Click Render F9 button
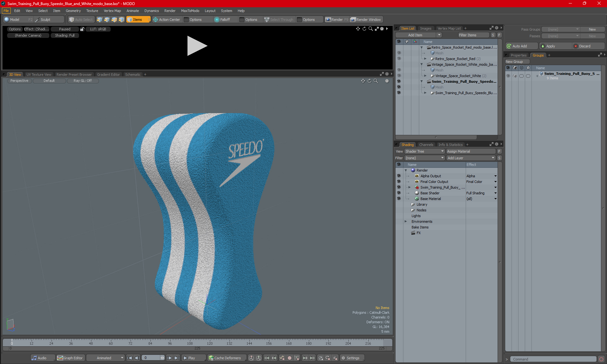The image size is (607, 364). coord(337,20)
